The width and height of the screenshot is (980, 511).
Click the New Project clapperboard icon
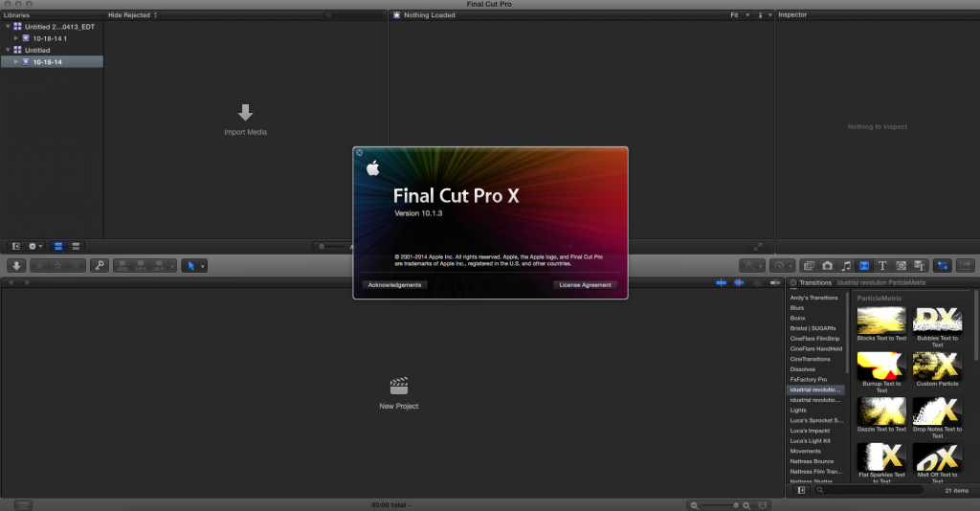tap(399, 386)
